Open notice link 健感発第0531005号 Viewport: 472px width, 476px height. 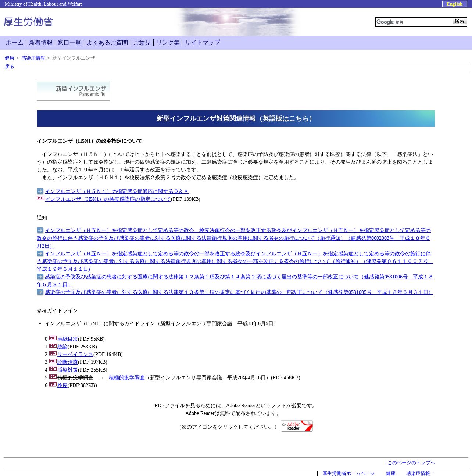[x=239, y=292]
